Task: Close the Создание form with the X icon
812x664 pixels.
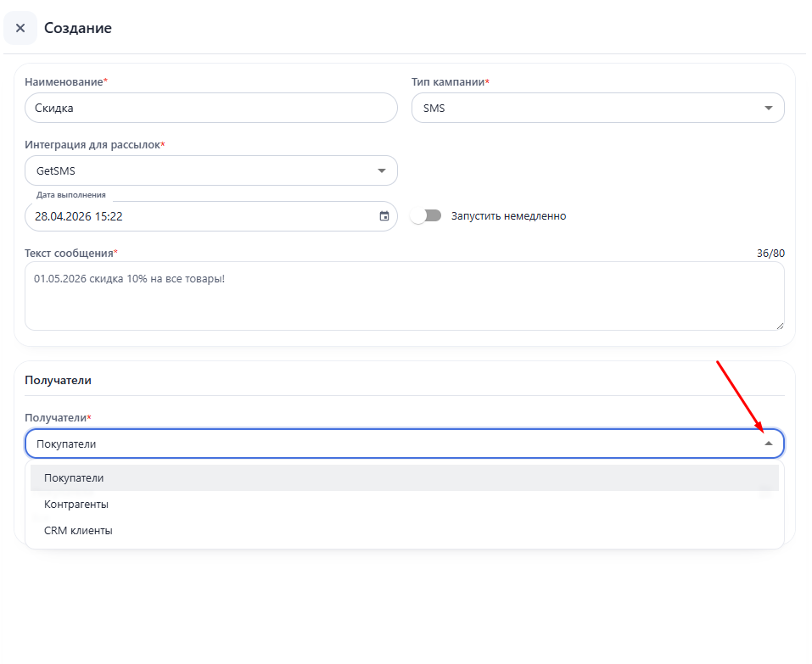Action: (20, 28)
